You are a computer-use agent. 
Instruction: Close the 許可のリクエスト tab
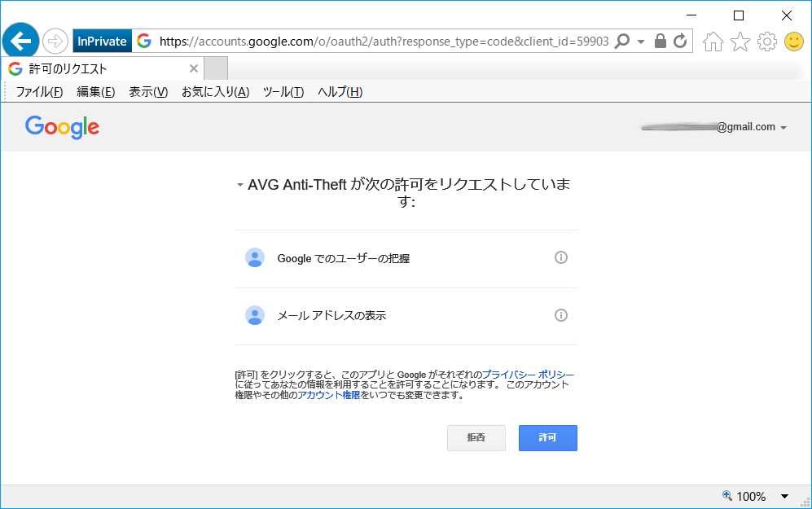pyautogui.click(x=194, y=68)
